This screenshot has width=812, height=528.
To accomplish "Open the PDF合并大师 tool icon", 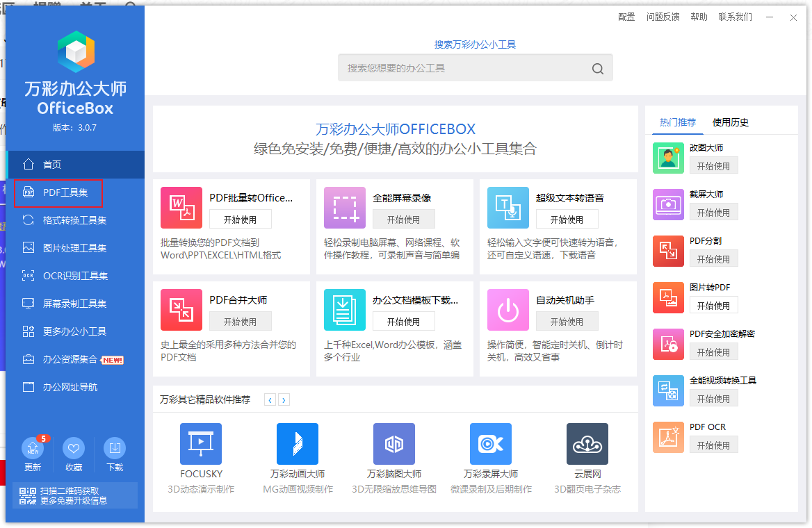I will [x=181, y=310].
